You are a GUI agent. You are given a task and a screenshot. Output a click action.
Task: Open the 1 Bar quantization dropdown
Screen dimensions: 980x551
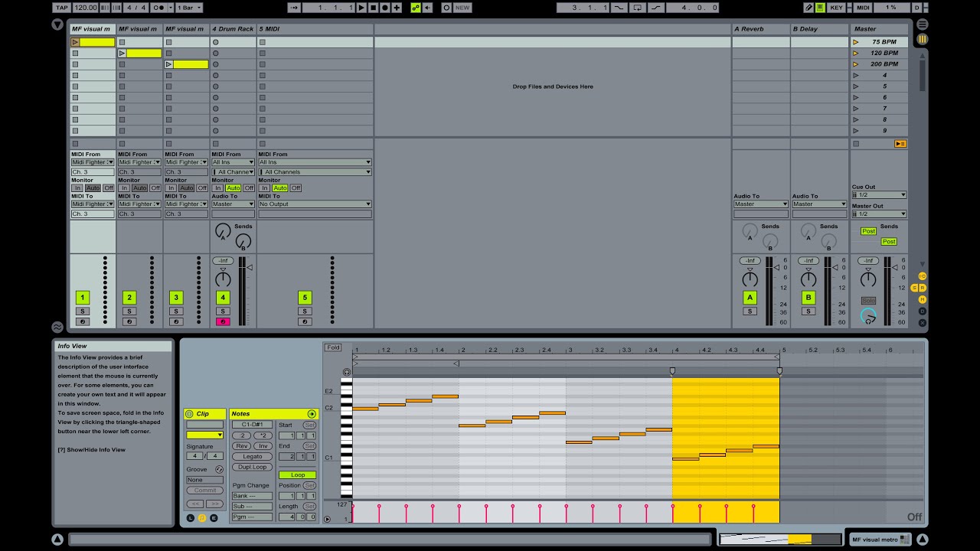pyautogui.click(x=188, y=8)
